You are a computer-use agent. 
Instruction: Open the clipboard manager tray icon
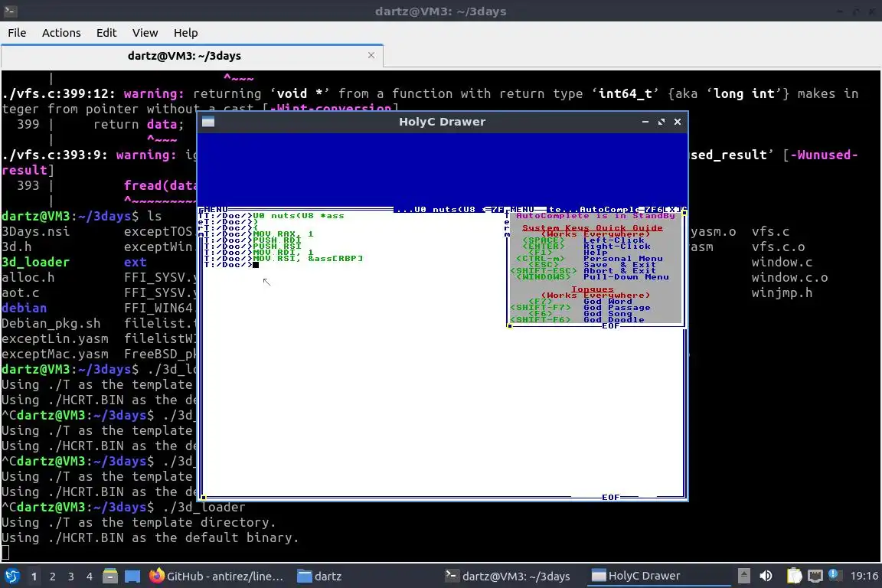[x=794, y=577]
